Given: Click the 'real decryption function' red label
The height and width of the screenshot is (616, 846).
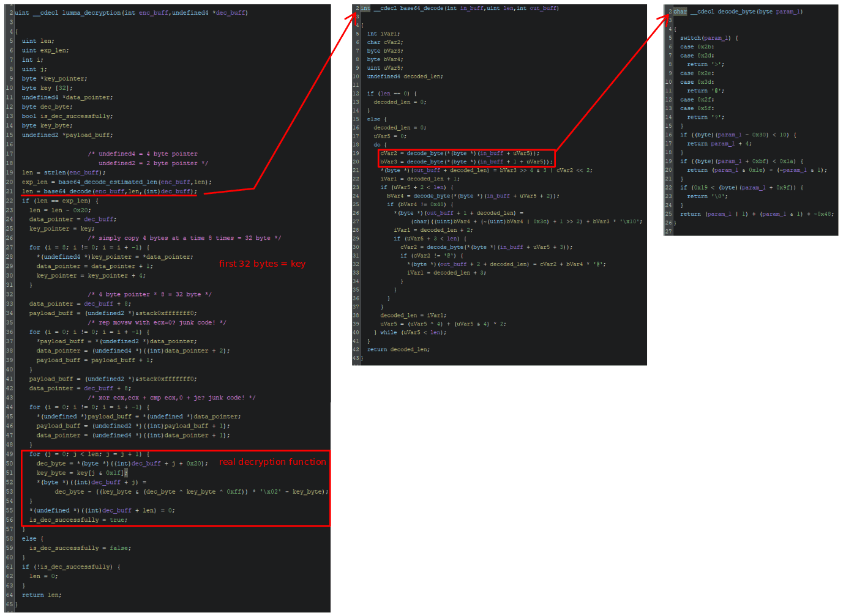Looking at the screenshot, I should tap(272, 462).
